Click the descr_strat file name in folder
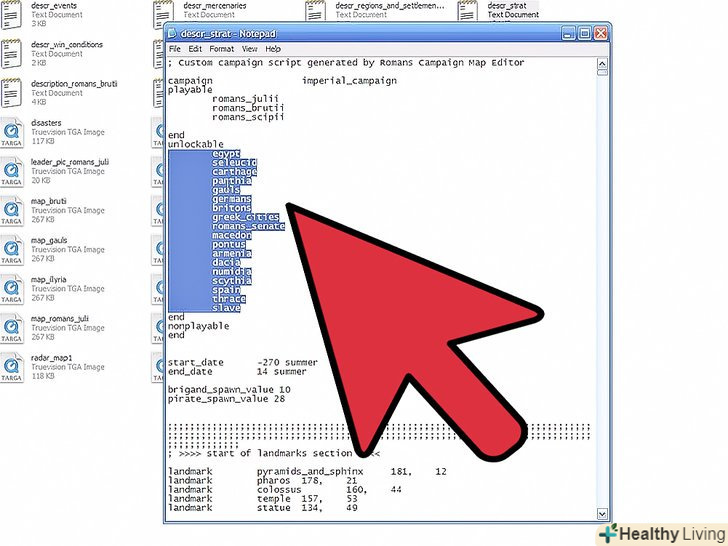Image resolution: width=728 pixels, height=546 pixels. click(x=507, y=6)
